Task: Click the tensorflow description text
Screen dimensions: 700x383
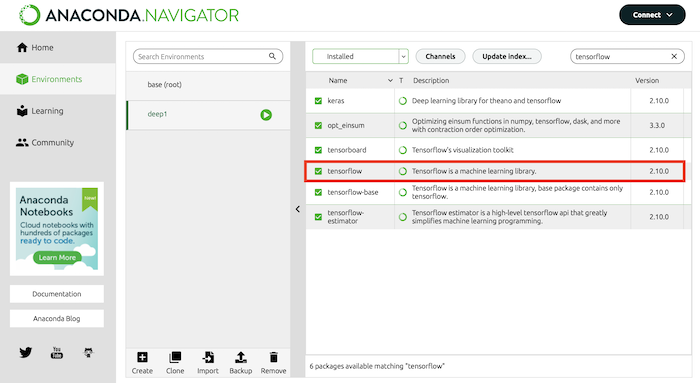Action: pyautogui.click(x=474, y=171)
